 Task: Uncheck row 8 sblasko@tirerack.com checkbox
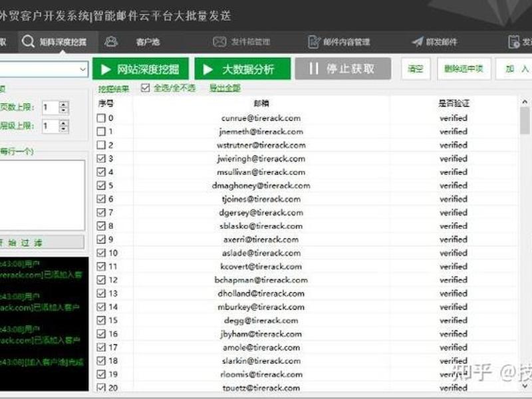coord(101,226)
